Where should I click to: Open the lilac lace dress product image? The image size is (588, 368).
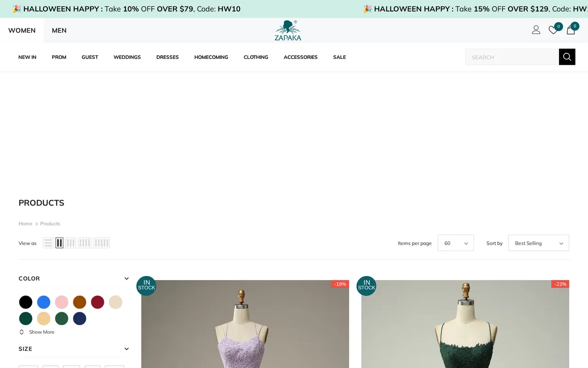point(245,324)
